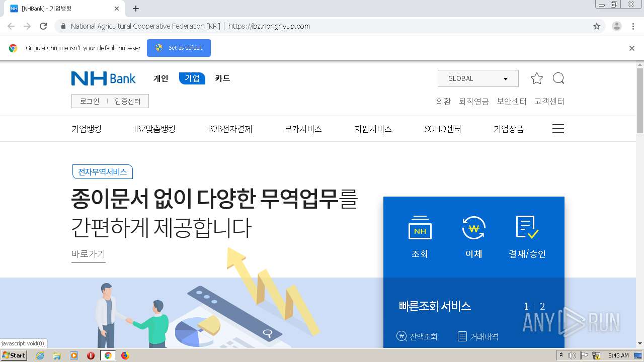Launch Firefox from taskbar
Screen dimensions: 644x362
point(125,355)
